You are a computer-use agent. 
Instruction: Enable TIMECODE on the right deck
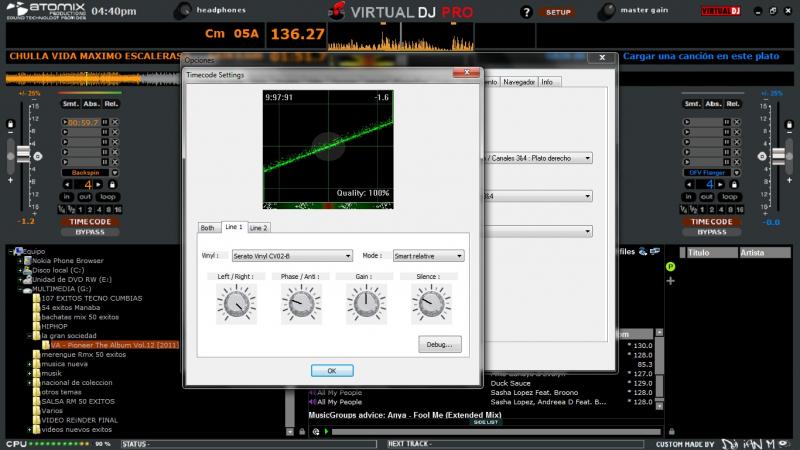click(x=712, y=221)
